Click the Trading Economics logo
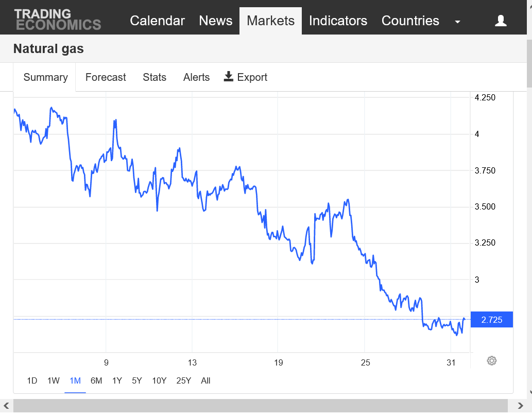 [57, 20]
